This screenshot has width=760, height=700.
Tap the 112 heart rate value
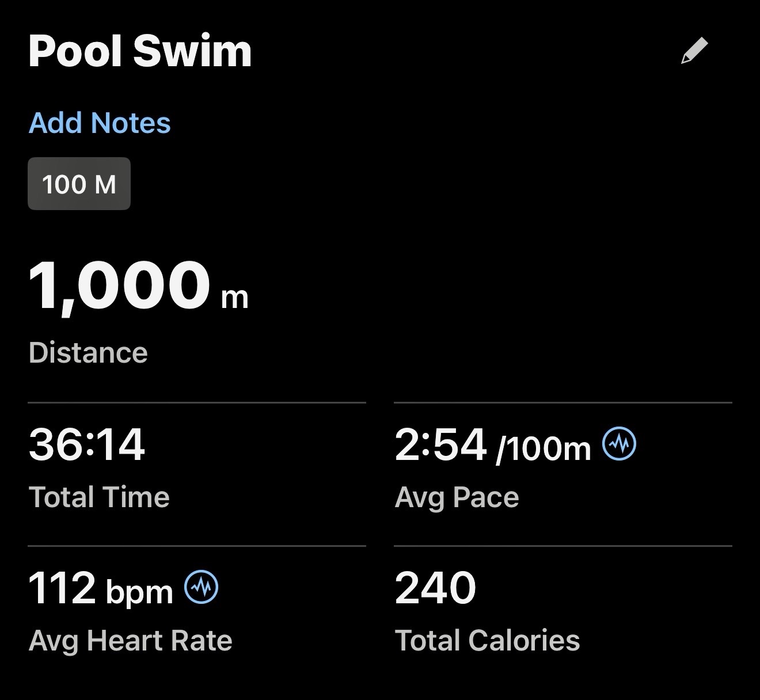[62, 588]
